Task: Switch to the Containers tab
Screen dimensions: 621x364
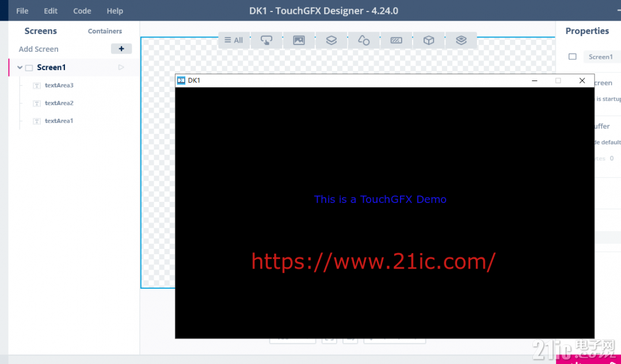Action: (105, 31)
